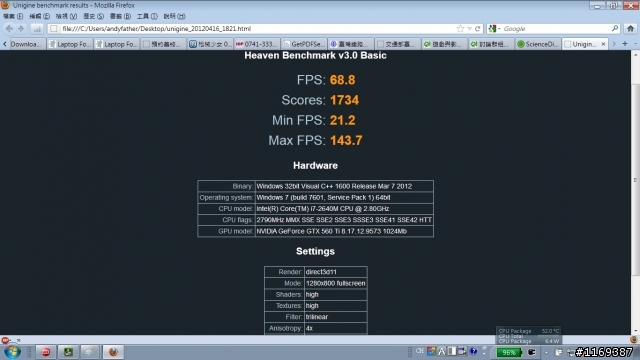The width and height of the screenshot is (640, 360).
Task: Close the add-on bar with small X
Action: point(18,340)
